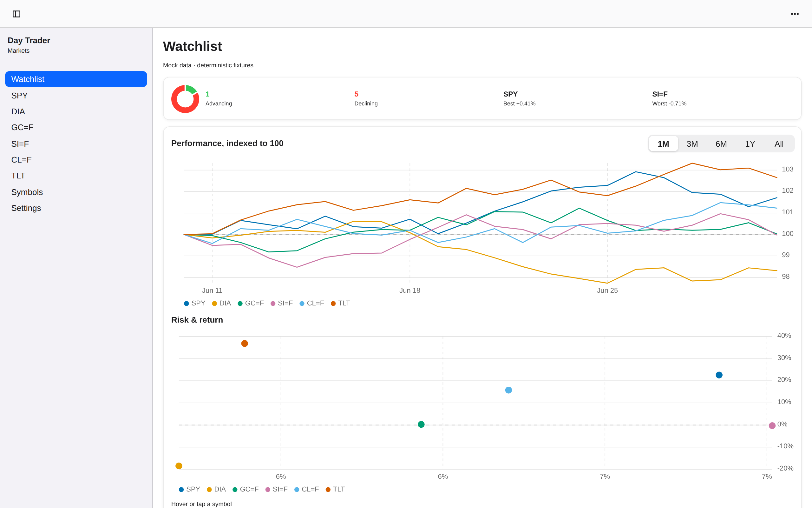Click the 1 Advancing stat

219,98
